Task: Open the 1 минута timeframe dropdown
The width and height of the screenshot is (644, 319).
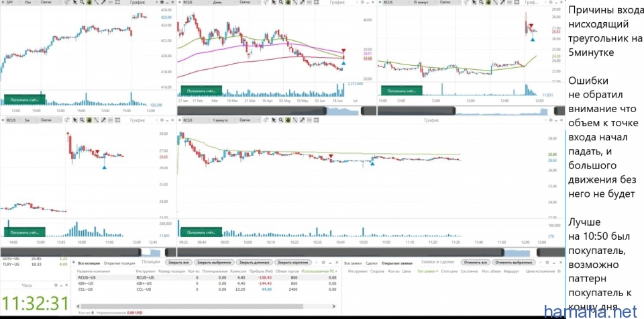Action: [x=225, y=120]
